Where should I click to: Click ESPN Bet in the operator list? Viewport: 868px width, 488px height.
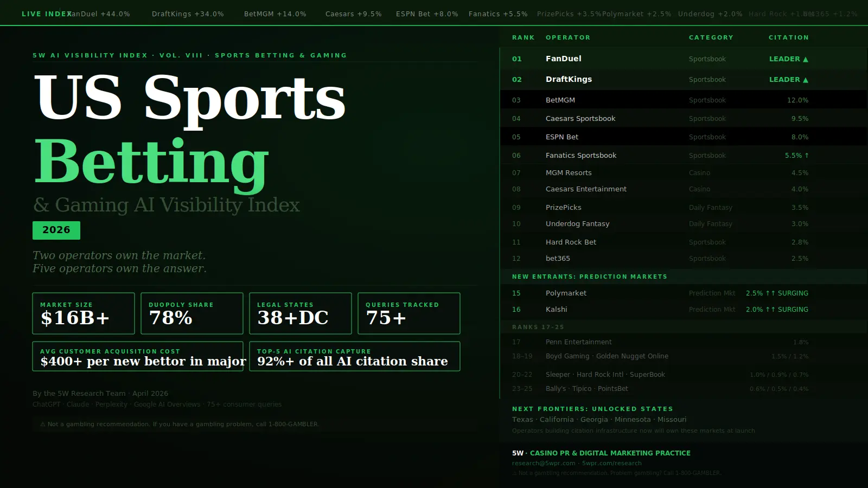point(562,137)
